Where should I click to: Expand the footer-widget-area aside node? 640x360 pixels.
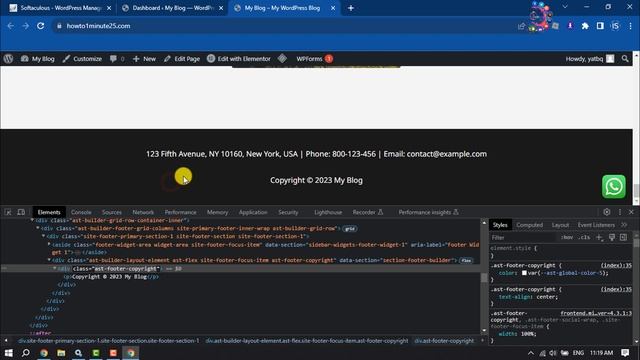[x=49, y=244]
